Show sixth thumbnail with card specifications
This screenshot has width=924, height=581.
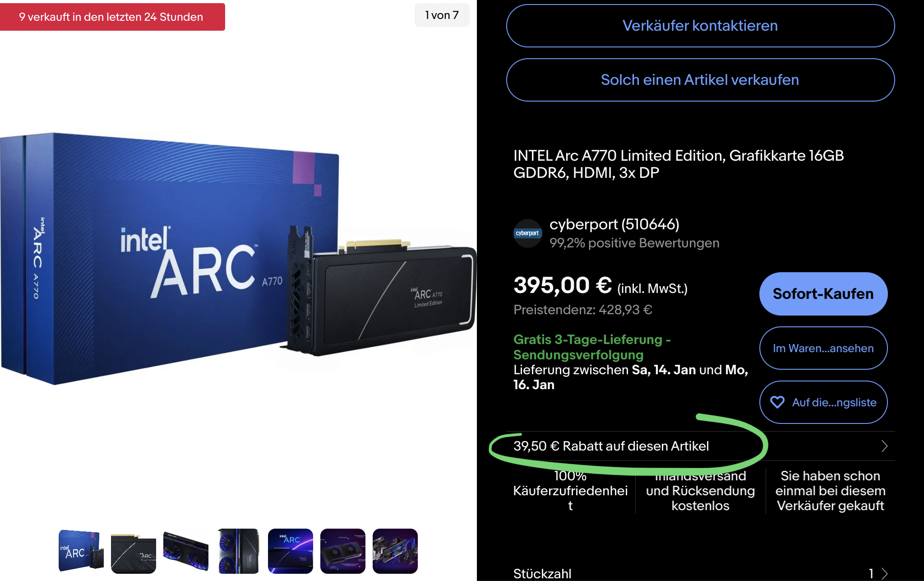pyautogui.click(x=343, y=551)
